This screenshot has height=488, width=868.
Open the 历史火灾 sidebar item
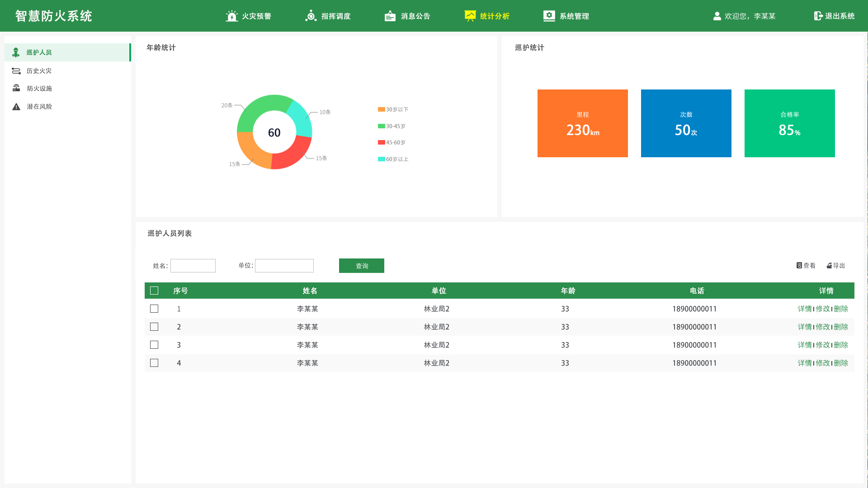(x=39, y=71)
